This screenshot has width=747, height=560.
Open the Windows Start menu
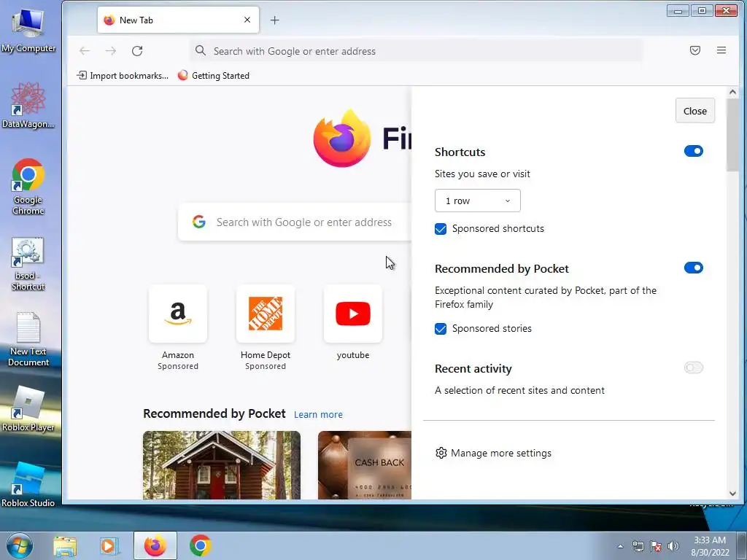19,545
